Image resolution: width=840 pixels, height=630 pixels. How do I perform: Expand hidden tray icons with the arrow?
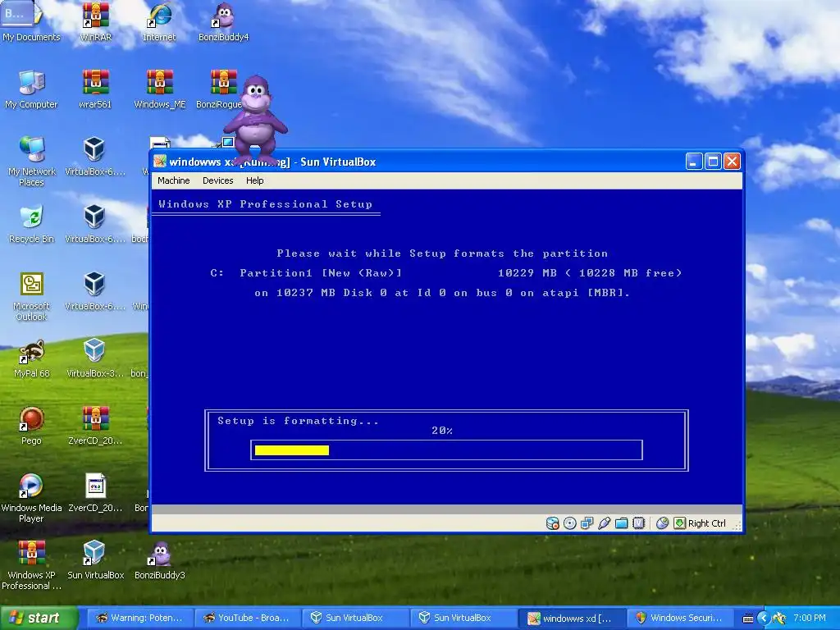(765, 618)
